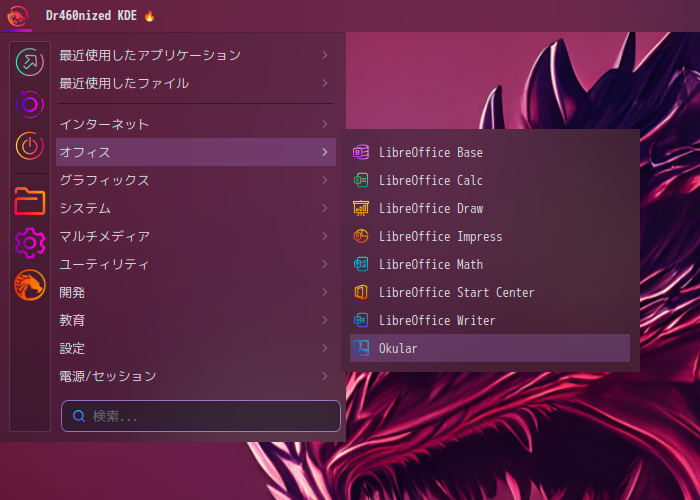The image size is (700, 500).
Task: Open the 電源/セッション menu category
Action: pos(196,376)
